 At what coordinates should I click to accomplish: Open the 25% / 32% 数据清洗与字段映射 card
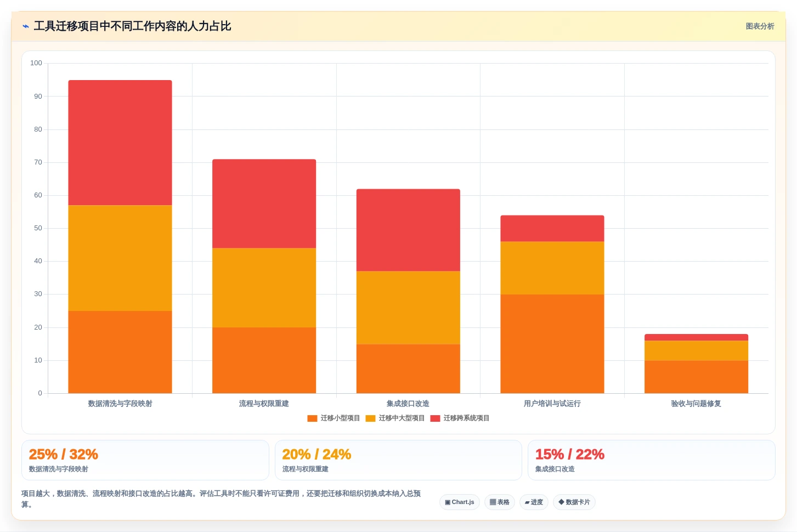pyautogui.click(x=145, y=460)
